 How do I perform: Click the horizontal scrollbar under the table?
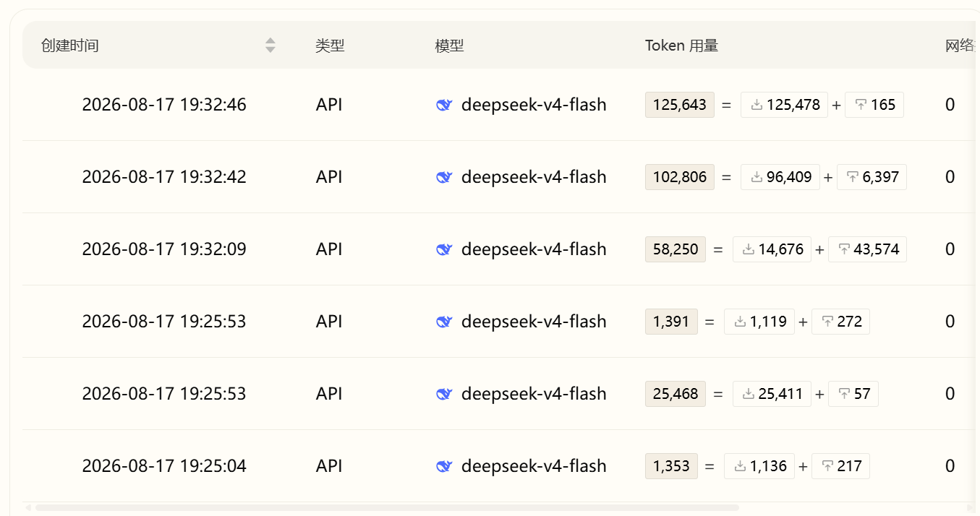[x=387, y=508]
